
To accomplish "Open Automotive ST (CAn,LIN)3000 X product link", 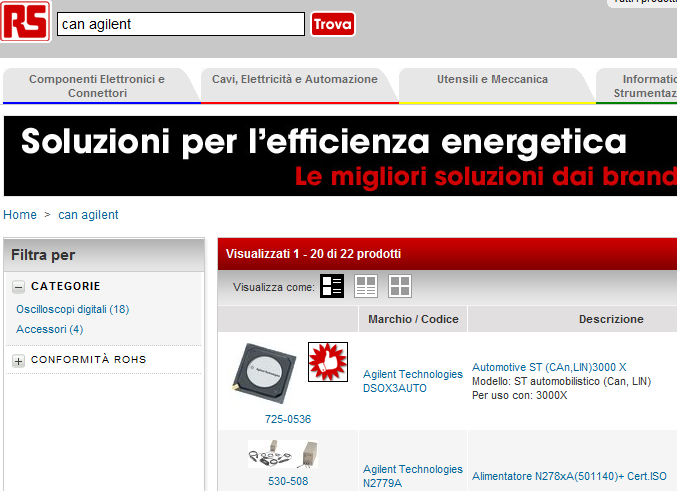I will tap(549, 367).
